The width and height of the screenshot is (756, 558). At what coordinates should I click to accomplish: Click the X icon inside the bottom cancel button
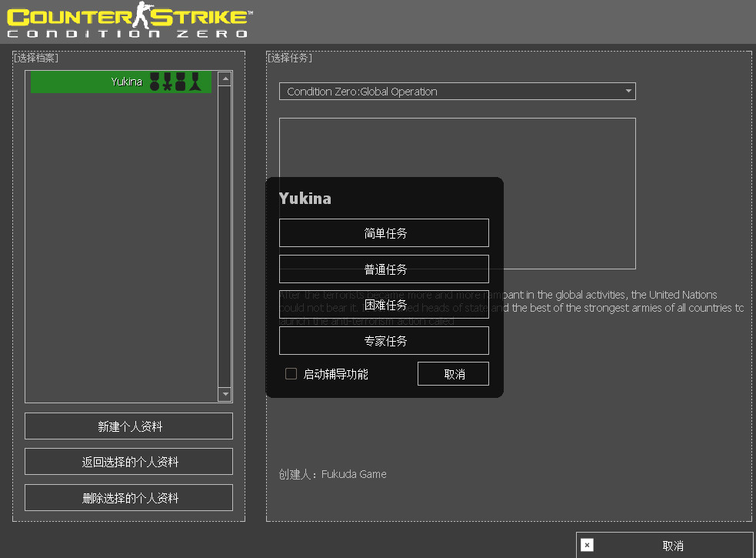587,544
